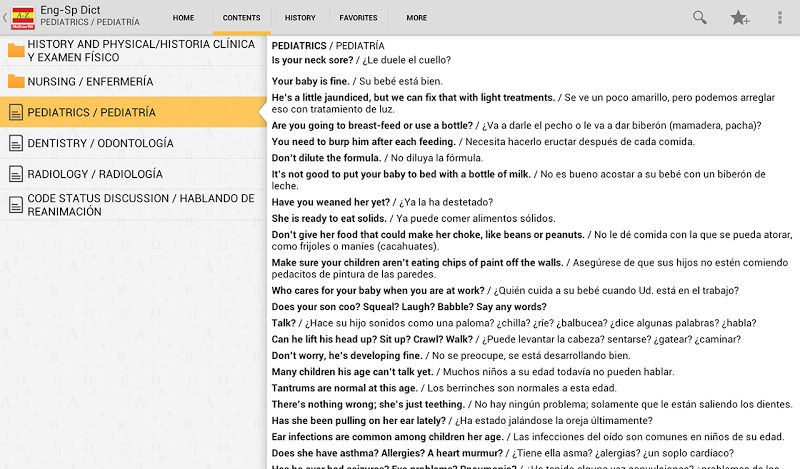Click the Code Status Discussion document icon
This screenshot has width=800, height=469.
16,205
